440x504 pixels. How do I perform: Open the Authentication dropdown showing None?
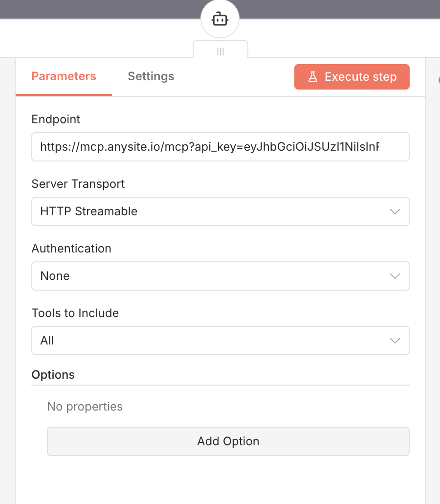coord(220,276)
